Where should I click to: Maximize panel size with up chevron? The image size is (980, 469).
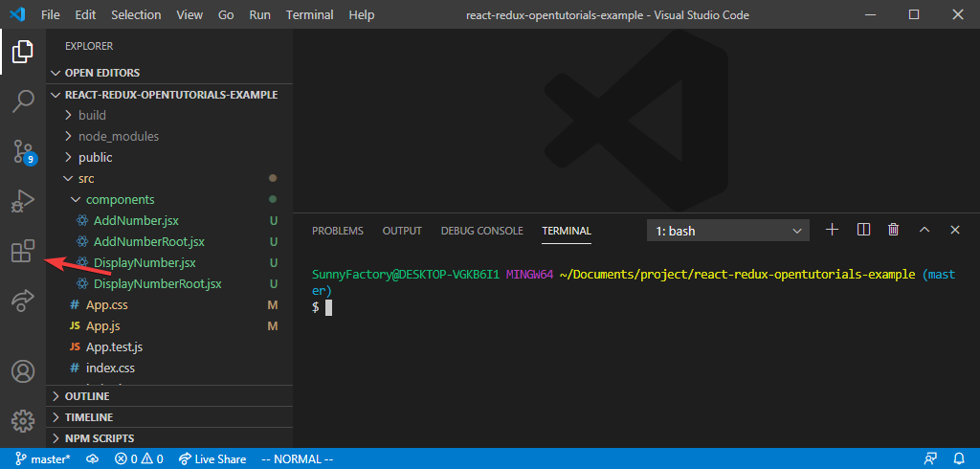(x=924, y=230)
